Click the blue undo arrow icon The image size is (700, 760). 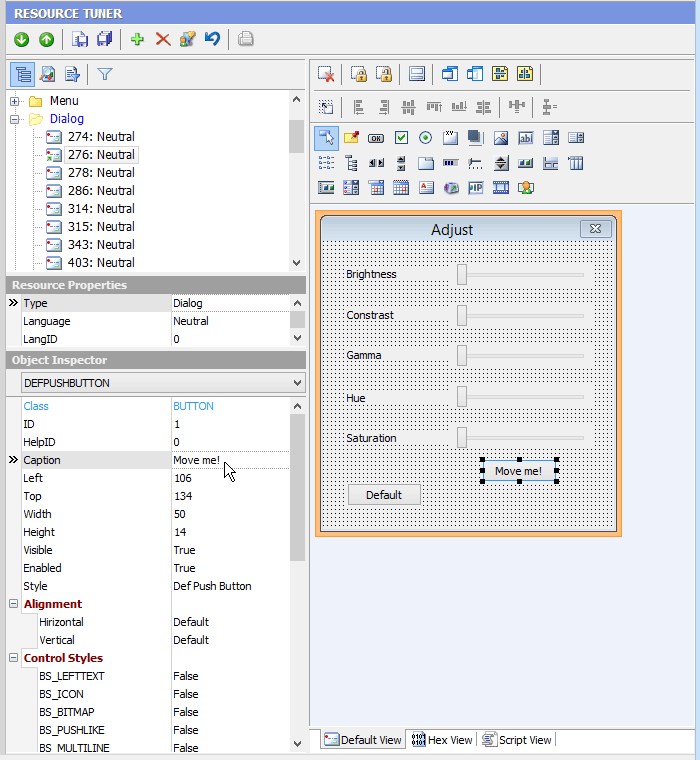tap(212, 39)
